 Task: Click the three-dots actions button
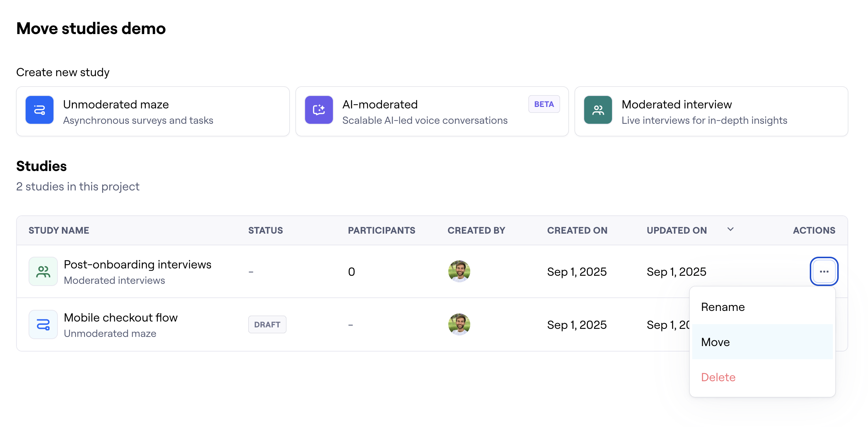[824, 271]
